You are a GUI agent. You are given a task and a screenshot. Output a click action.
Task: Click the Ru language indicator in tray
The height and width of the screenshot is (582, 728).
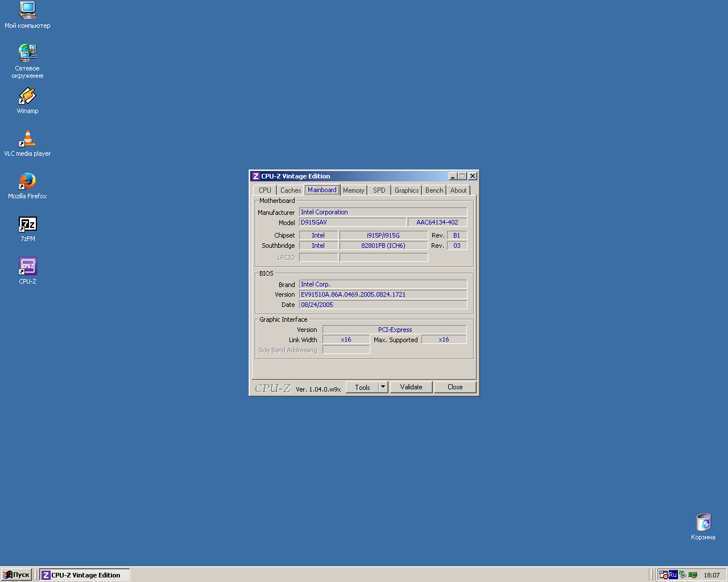click(673, 575)
